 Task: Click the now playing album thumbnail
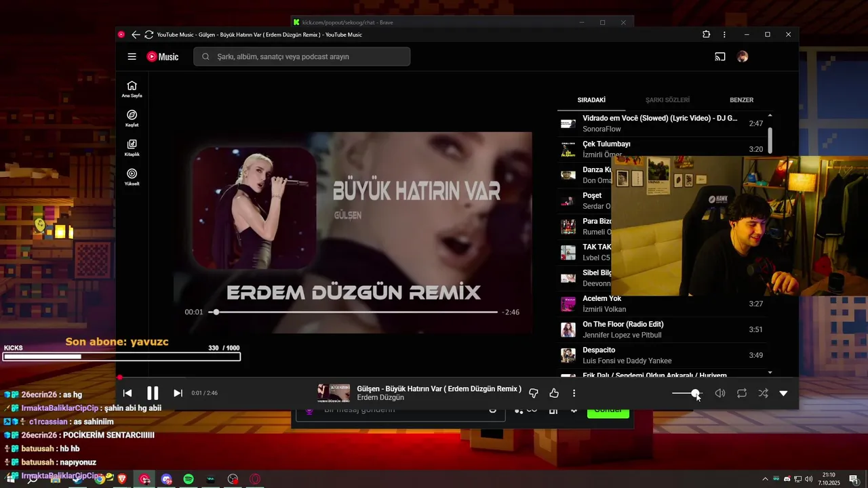click(x=334, y=393)
